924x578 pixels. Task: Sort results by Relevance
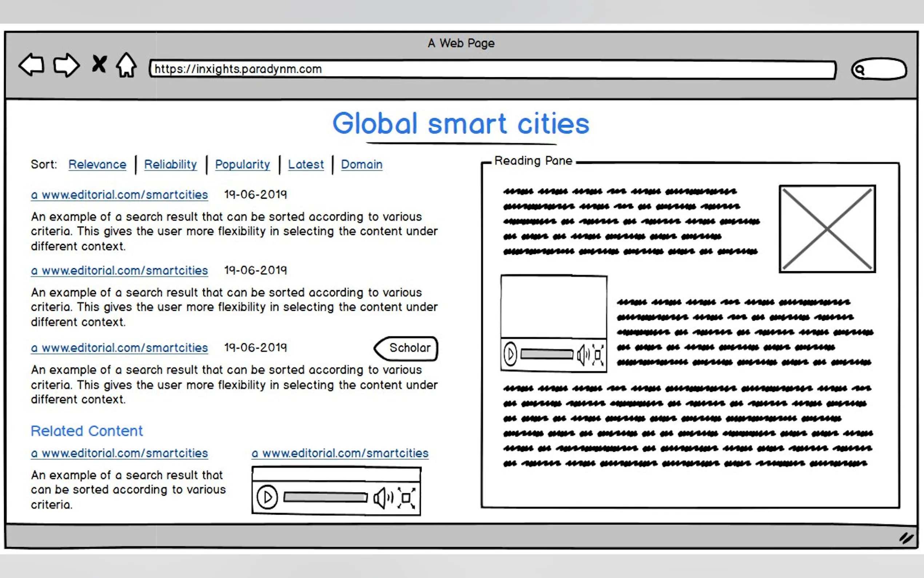97,165
